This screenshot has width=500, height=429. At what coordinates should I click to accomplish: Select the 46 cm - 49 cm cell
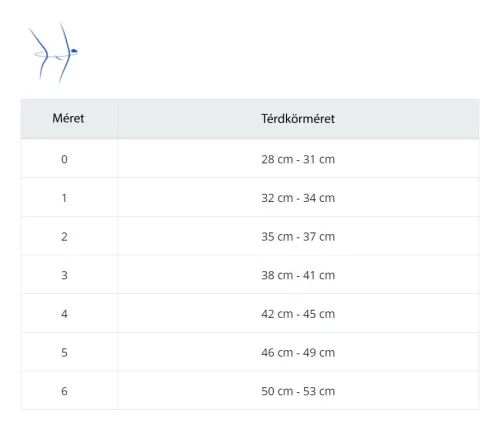point(298,353)
